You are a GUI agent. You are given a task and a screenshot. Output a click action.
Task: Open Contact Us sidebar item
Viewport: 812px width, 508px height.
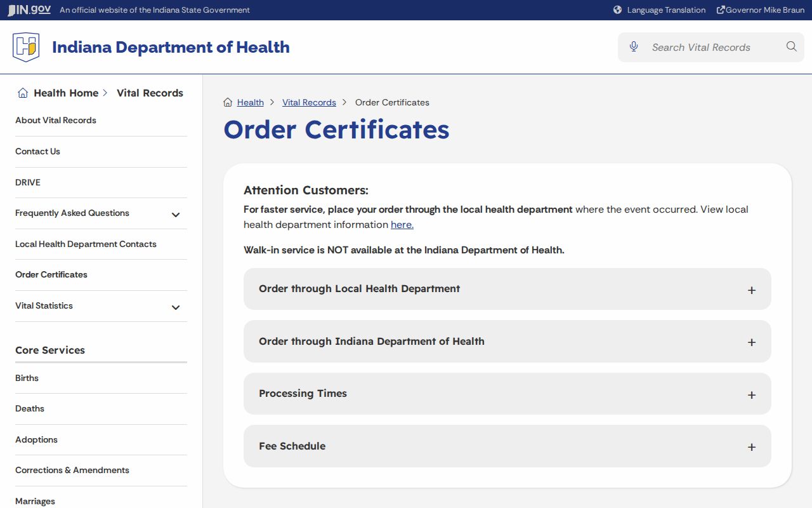click(x=37, y=151)
